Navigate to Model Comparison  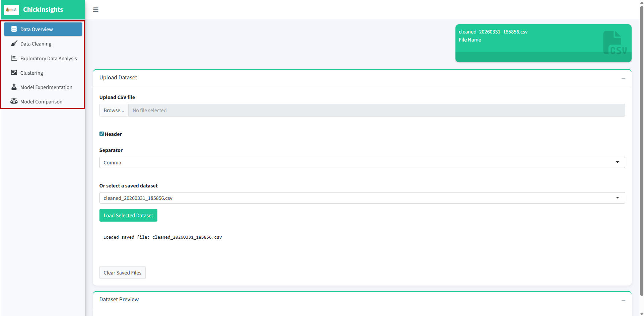[x=43, y=101]
